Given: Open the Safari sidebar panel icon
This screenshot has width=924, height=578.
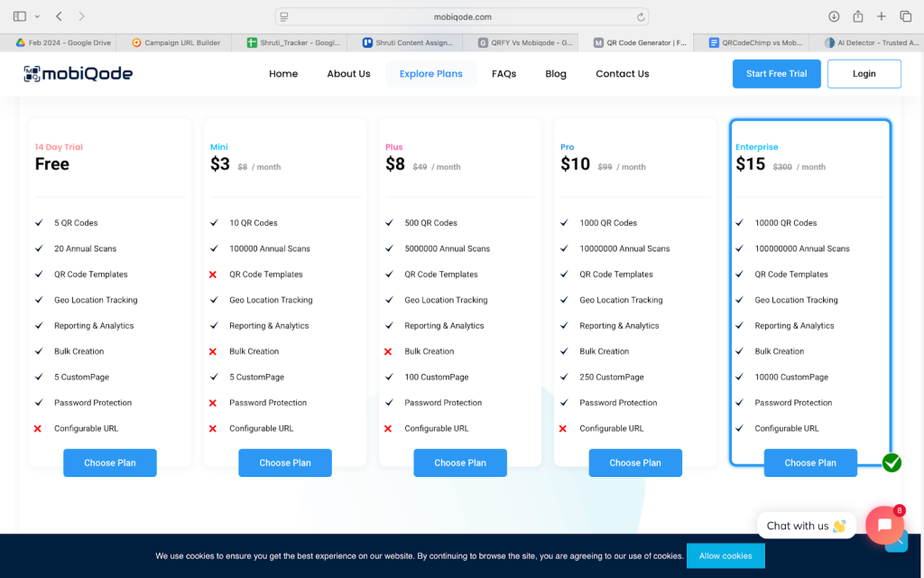Looking at the screenshot, I should [20, 16].
